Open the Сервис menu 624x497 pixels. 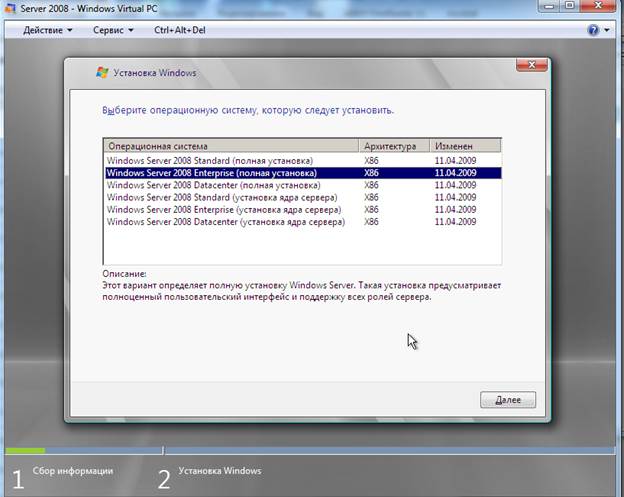[113, 30]
